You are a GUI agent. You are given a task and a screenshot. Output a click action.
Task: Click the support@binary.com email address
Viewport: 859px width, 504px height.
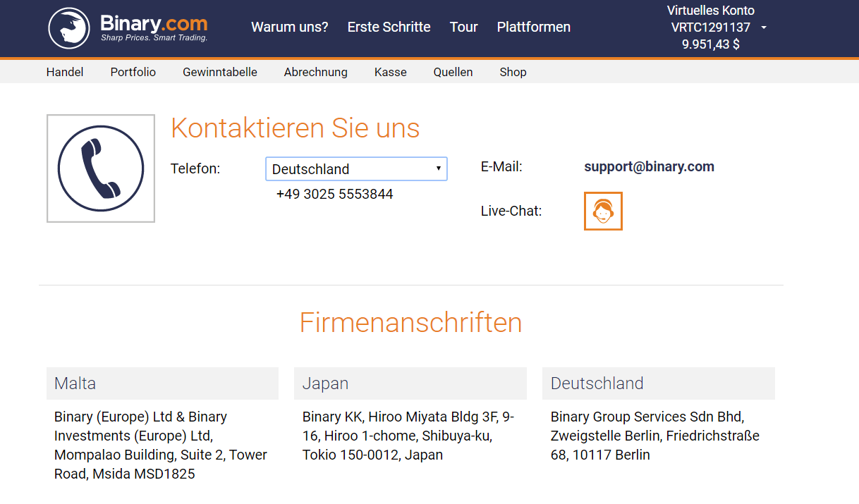650,167
